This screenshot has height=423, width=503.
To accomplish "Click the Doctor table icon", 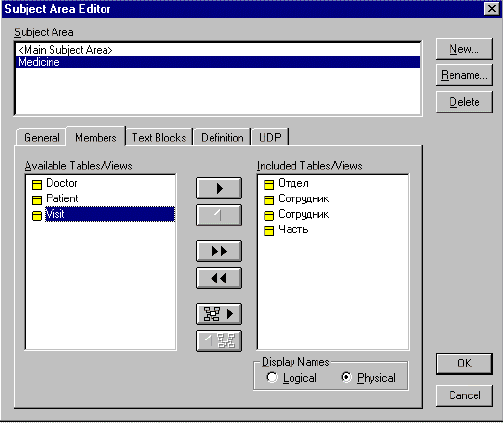I will pyautogui.click(x=37, y=184).
